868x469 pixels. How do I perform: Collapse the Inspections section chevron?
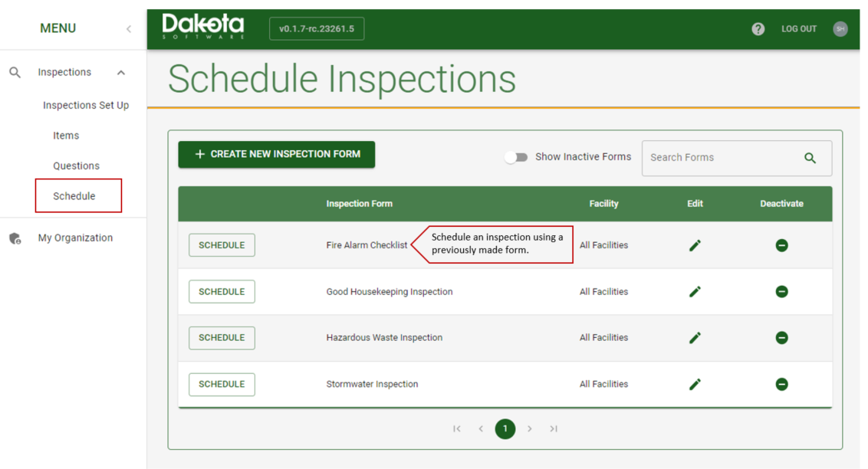(120, 71)
